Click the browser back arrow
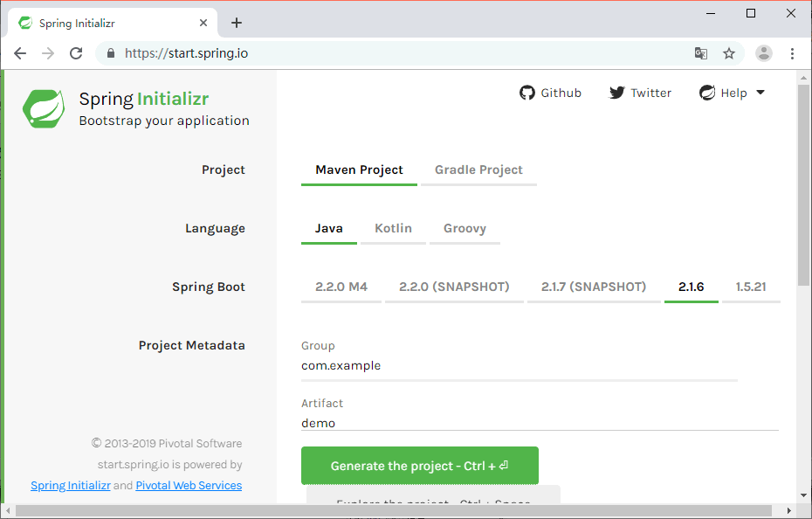This screenshot has height=519, width=812. pos(20,53)
